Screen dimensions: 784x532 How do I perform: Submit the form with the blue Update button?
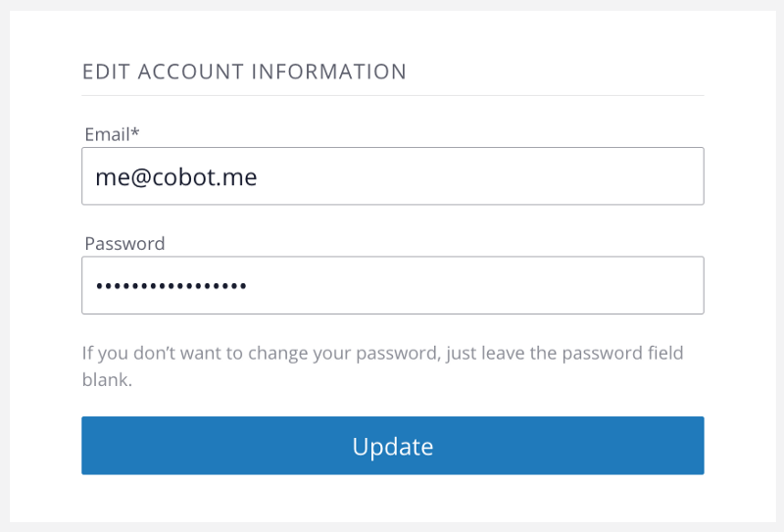point(392,446)
